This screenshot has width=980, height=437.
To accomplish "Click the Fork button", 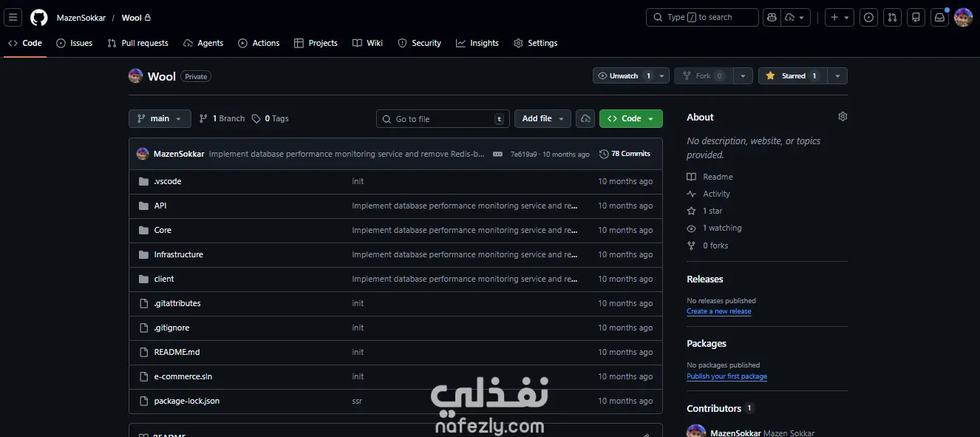I will click(x=704, y=76).
